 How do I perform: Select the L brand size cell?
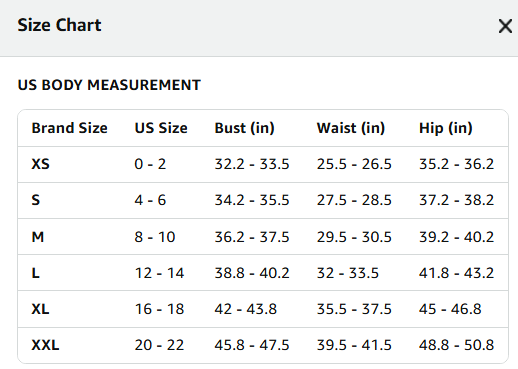click(x=35, y=273)
